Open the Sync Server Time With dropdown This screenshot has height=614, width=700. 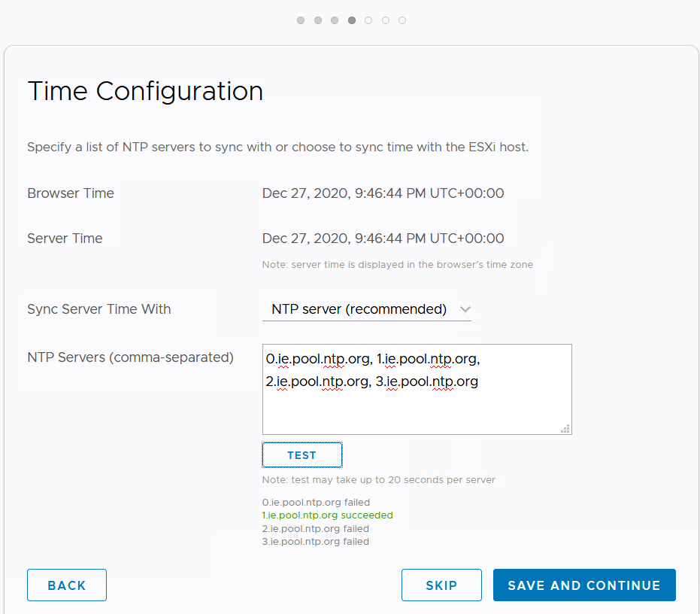pos(367,309)
